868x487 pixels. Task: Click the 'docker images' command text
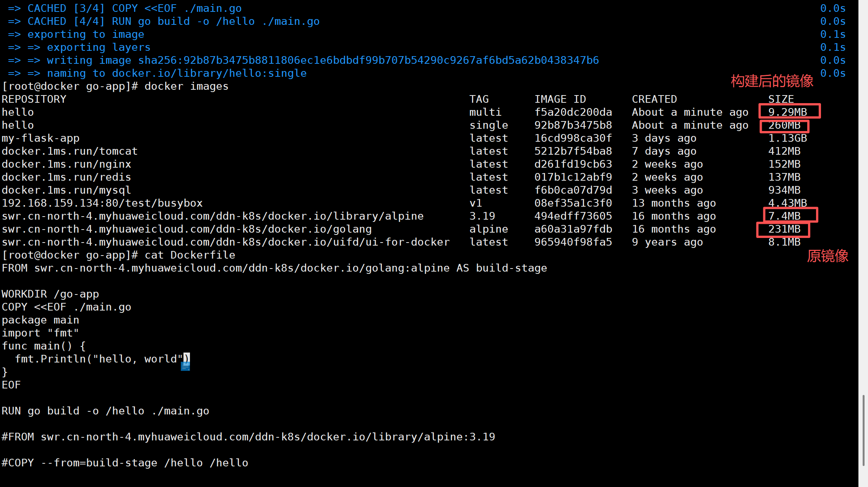(186, 86)
